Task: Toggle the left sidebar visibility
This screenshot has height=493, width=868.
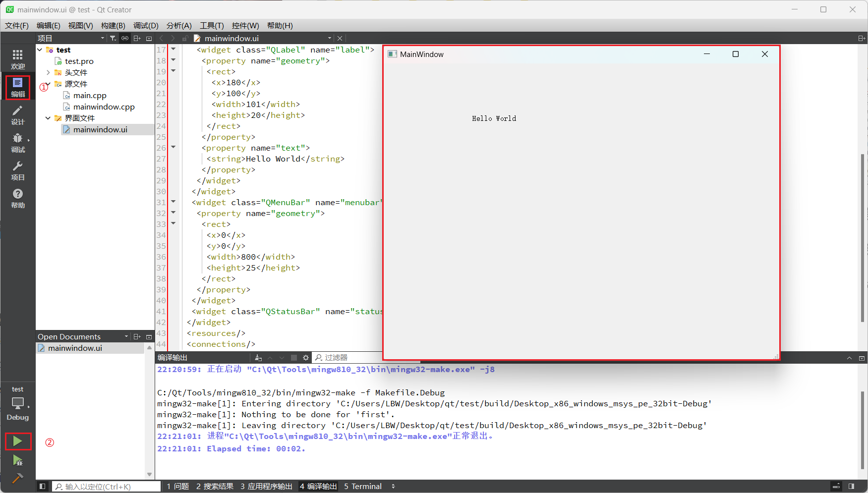Action: click(x=42, y=487)
